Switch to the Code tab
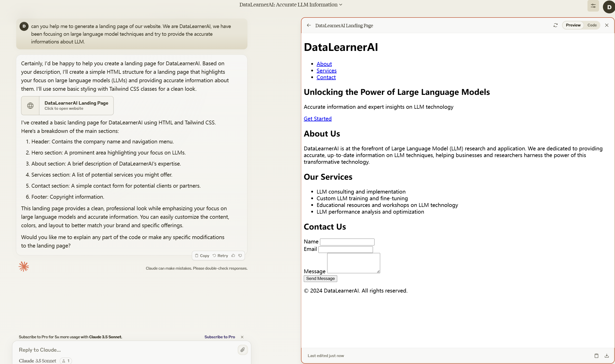 pyautogui.click(x=592, y=25)
